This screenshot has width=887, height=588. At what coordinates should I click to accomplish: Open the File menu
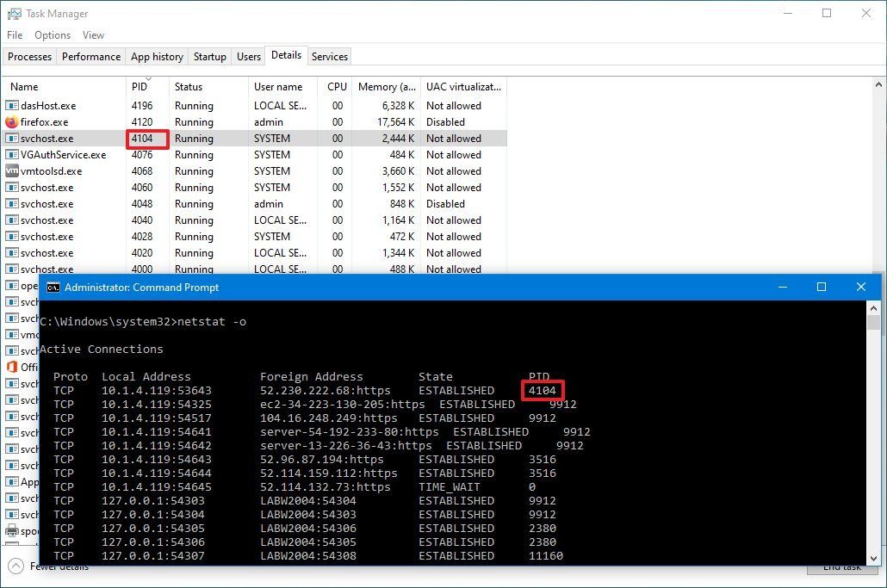(14, 35)
